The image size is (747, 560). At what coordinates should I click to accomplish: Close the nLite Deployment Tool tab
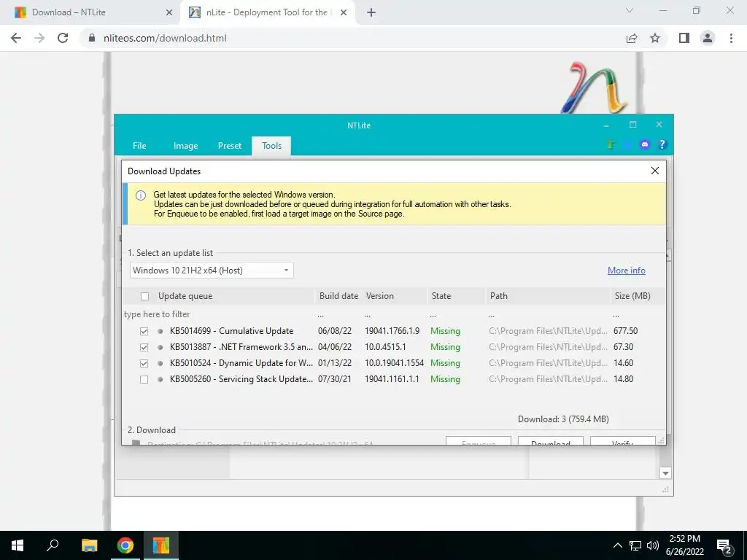(x=344, y=12)
